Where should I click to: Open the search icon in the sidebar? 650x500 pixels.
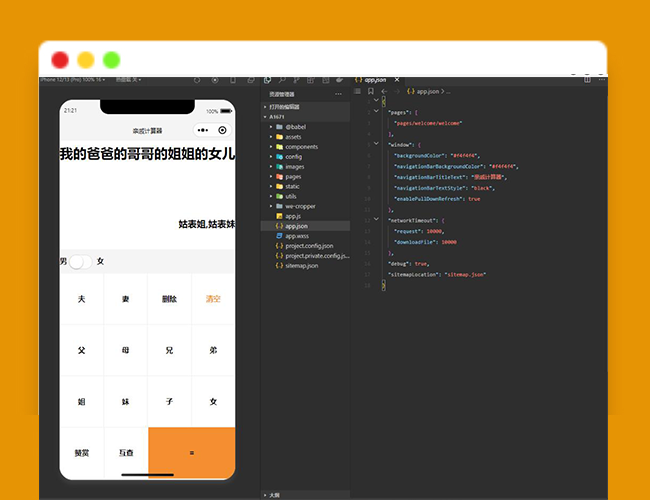[x=284, y=79]
